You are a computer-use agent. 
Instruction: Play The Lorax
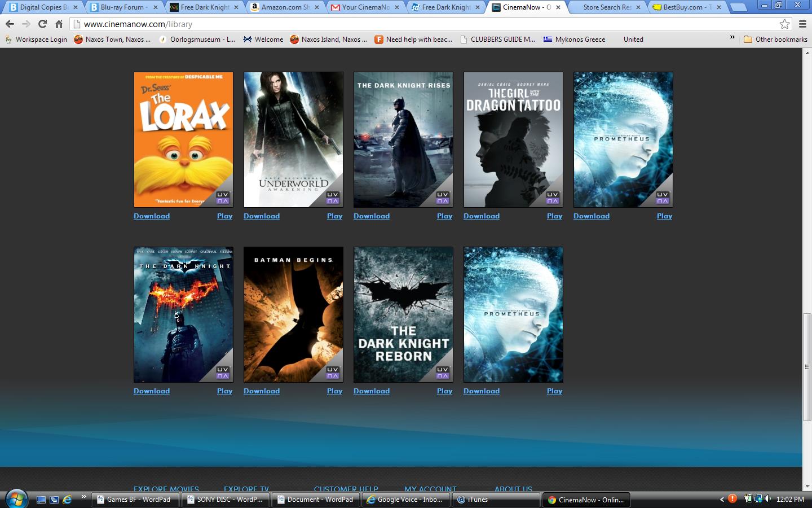tap(225, 216)
